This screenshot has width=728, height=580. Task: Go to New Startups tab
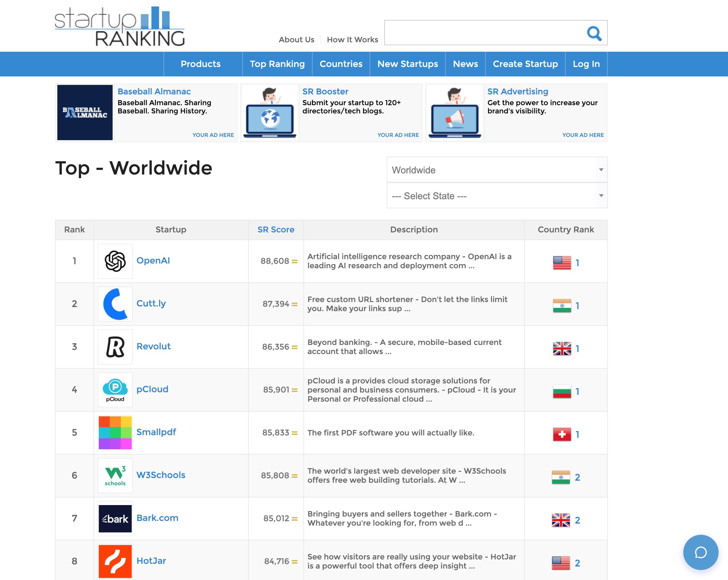(x=408, y=64)
